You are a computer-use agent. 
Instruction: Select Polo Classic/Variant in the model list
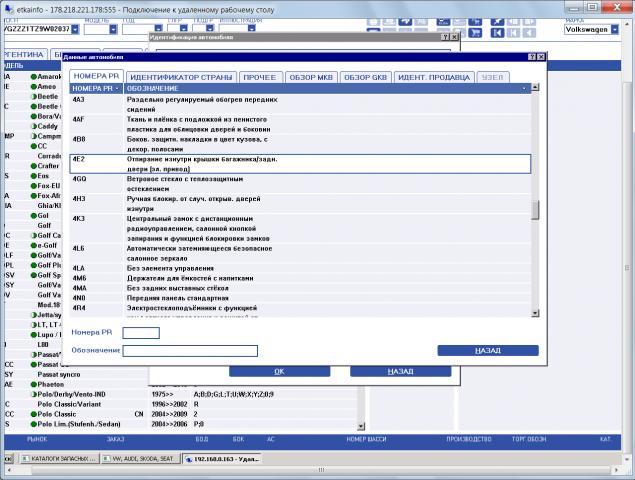coord(69,404)
